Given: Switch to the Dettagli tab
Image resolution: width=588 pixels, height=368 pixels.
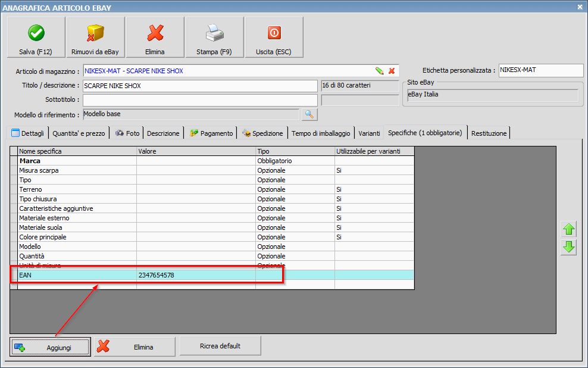Looking at the screenshot, I should click(27, 133).
